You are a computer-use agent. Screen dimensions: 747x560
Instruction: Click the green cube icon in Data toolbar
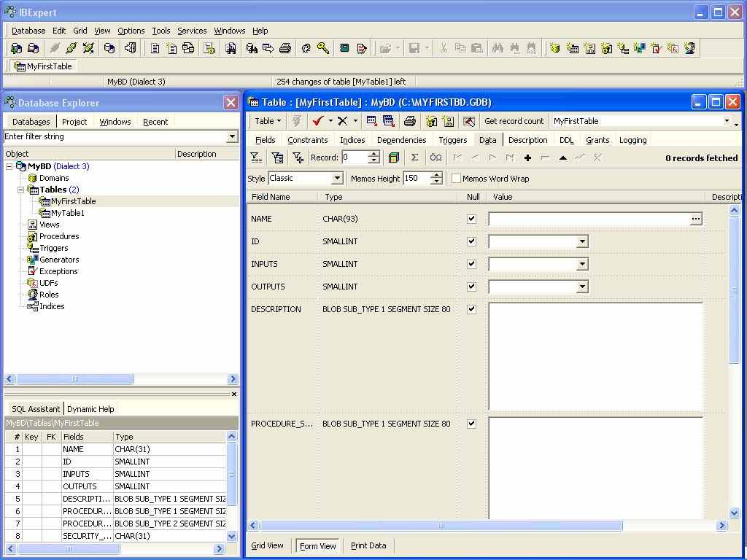393,157
